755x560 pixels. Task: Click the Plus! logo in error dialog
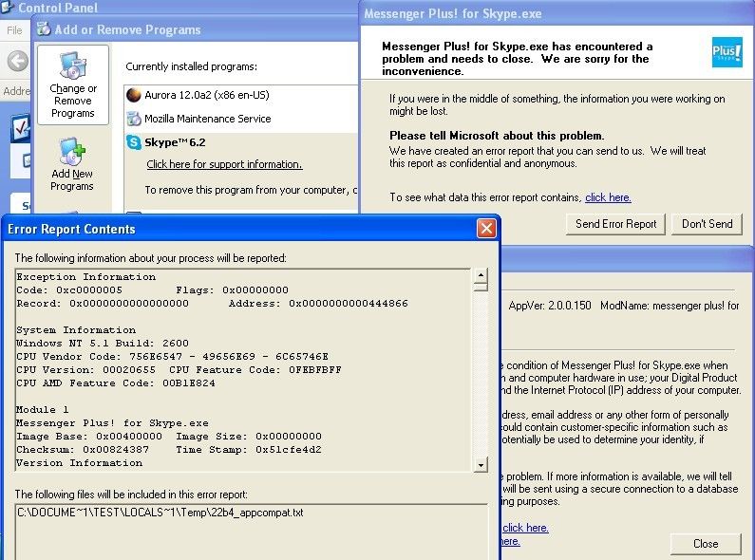pyautogui.click(x=727, y=52)
